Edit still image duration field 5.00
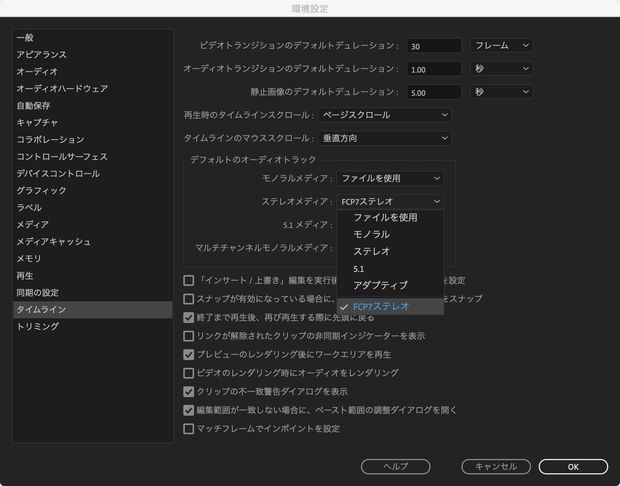This screenshot has width=620, height=486. pos(434,93)
